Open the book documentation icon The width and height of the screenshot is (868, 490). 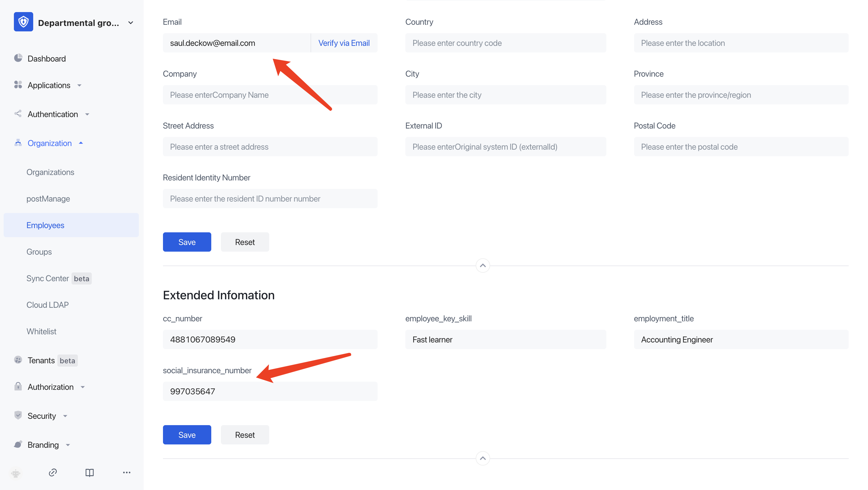click(89, 472)
